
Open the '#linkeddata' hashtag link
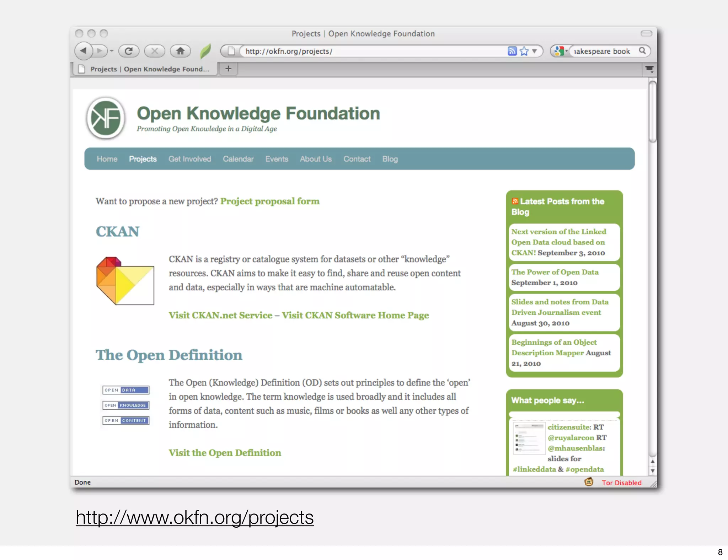pos(534,469)
